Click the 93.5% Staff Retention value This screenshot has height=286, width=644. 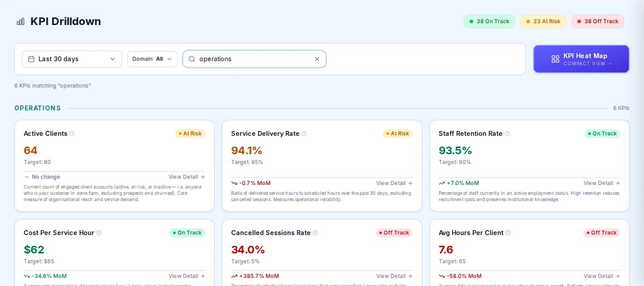click(x=455, y=151)
